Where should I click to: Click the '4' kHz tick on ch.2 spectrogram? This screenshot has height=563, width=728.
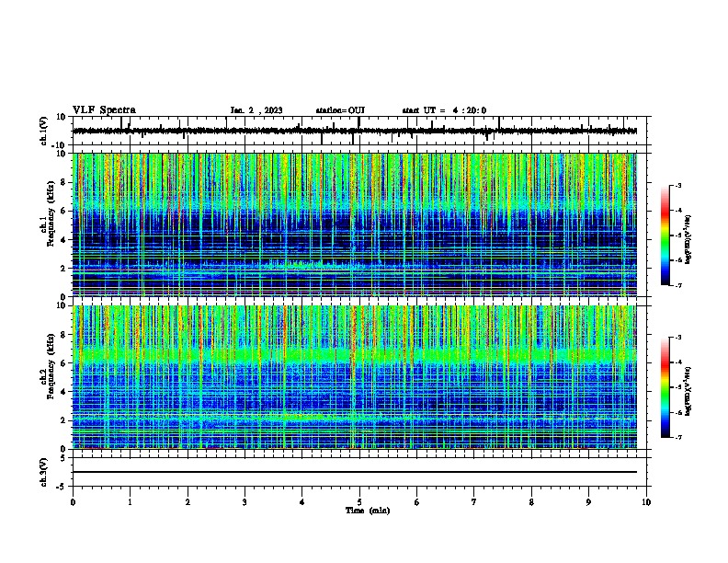click(64, 392)
